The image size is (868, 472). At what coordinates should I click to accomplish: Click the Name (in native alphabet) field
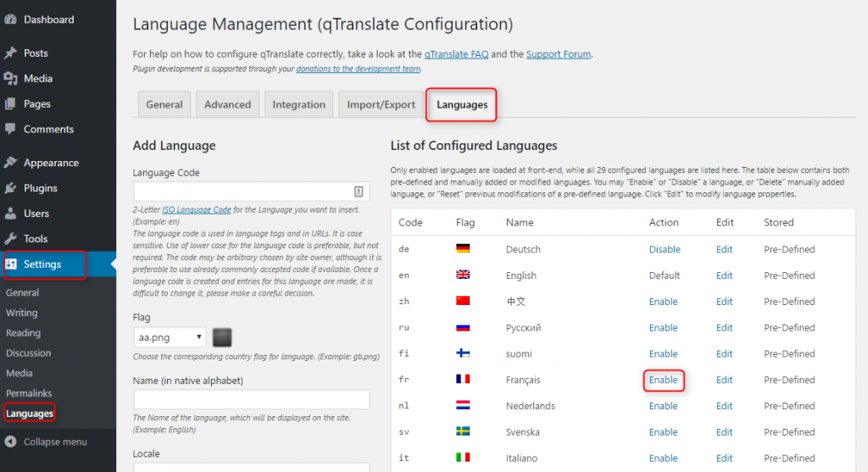coord(251,399)
